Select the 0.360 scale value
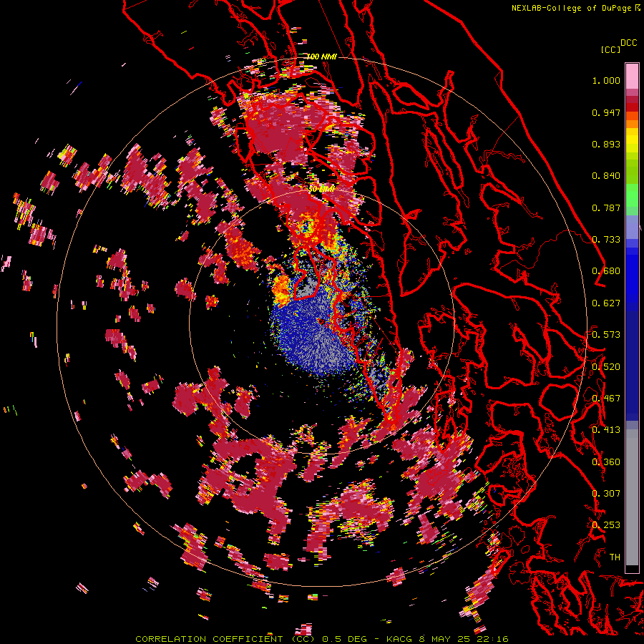Image resolution: width=644 pixels, height=644 pixels. click(606, 462)
